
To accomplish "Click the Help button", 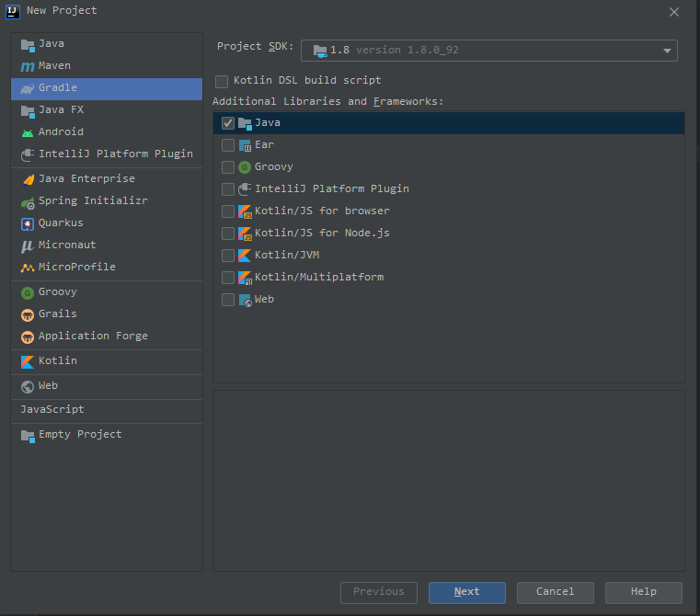I will click(643, 592).
